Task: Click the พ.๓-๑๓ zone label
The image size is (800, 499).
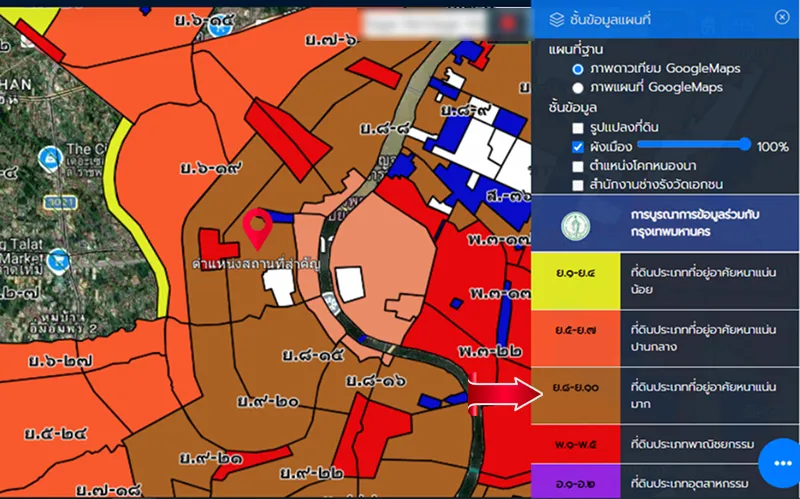Action: [499, 294]
